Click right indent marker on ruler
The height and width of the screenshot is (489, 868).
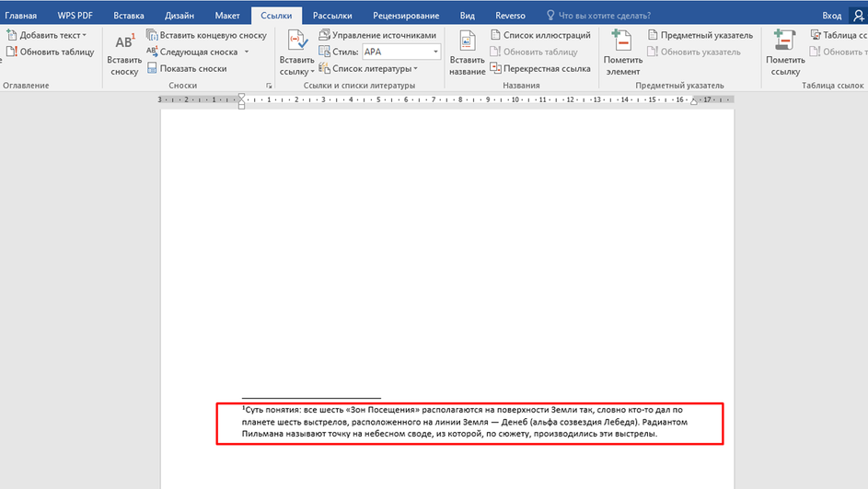click(x=693, y=101)
